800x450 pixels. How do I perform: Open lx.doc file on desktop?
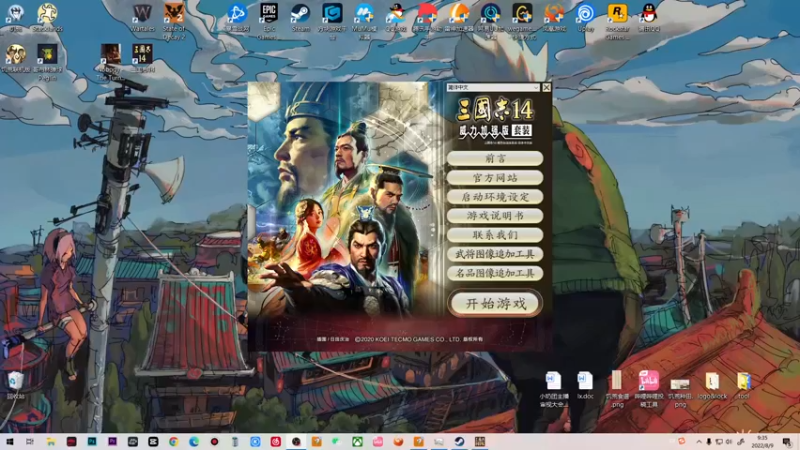coord(585,385)
